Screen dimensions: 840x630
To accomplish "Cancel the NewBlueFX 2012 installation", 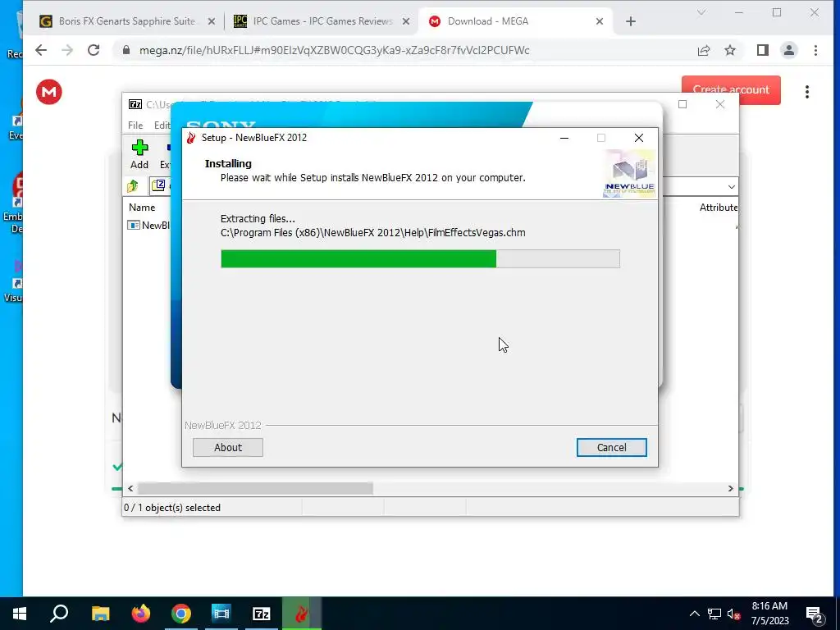I will click(611, 447).
